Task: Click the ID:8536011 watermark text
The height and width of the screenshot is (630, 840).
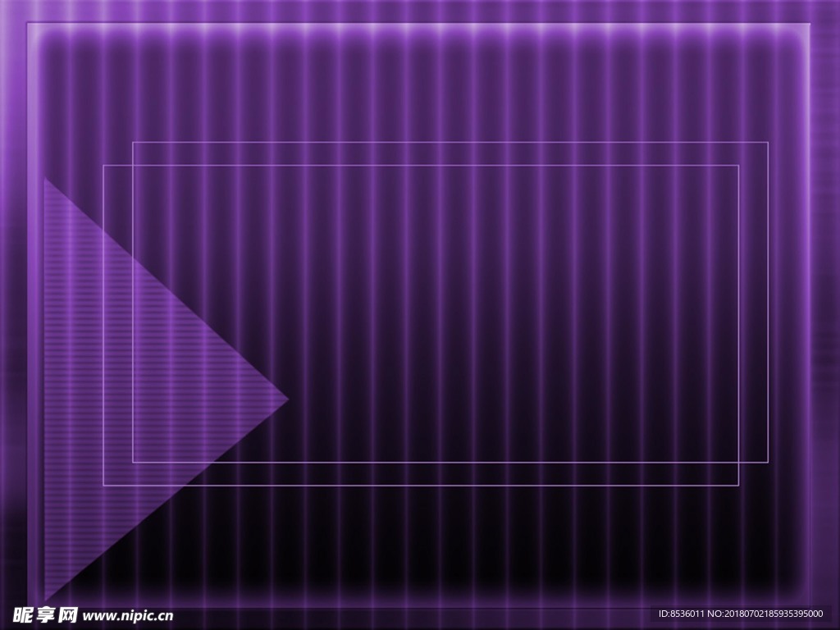Action: tap(680, 614)
